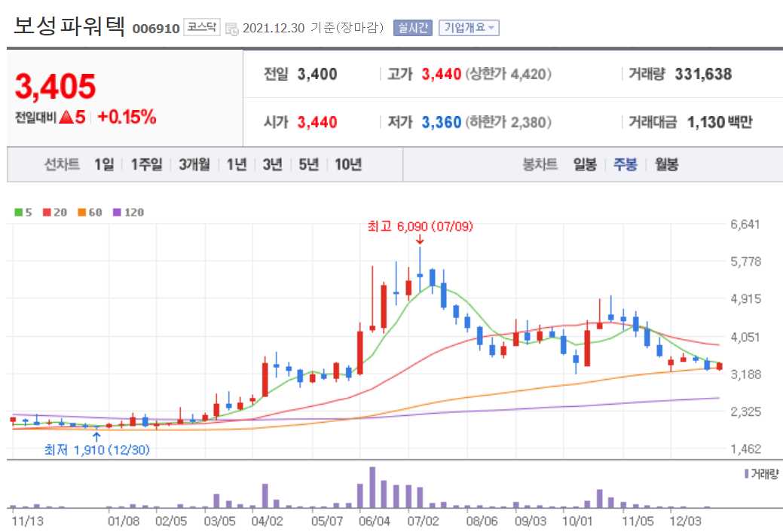Click the purple 120 moving average swatch
Screen dimensions: 783x532
click(x=118, y=212)
